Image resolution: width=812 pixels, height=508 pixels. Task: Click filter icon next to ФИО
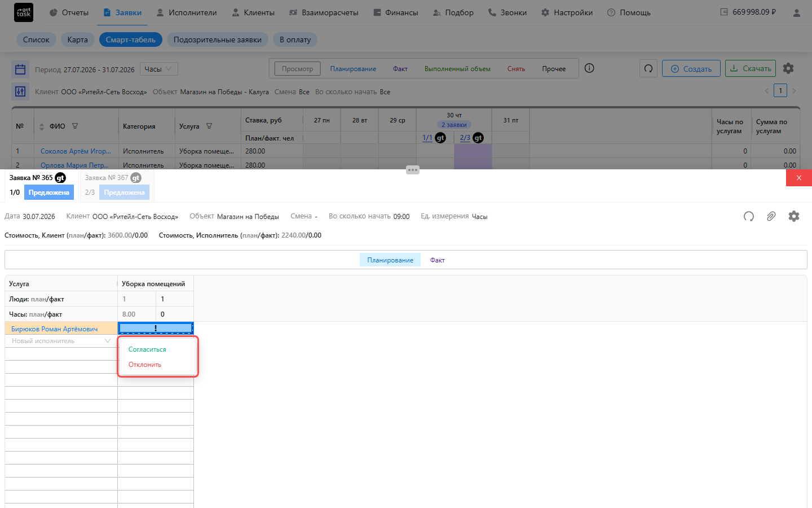pyautogui.click(x=75, y=126)
